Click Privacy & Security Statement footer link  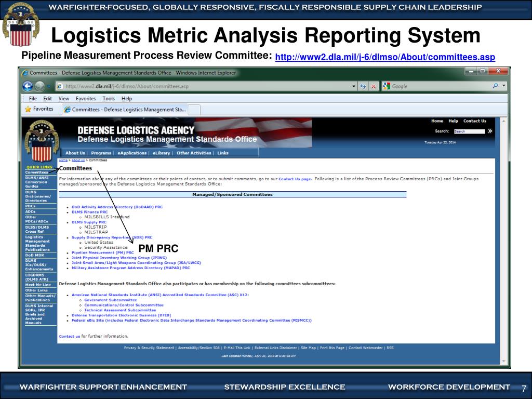coord(149,348)
